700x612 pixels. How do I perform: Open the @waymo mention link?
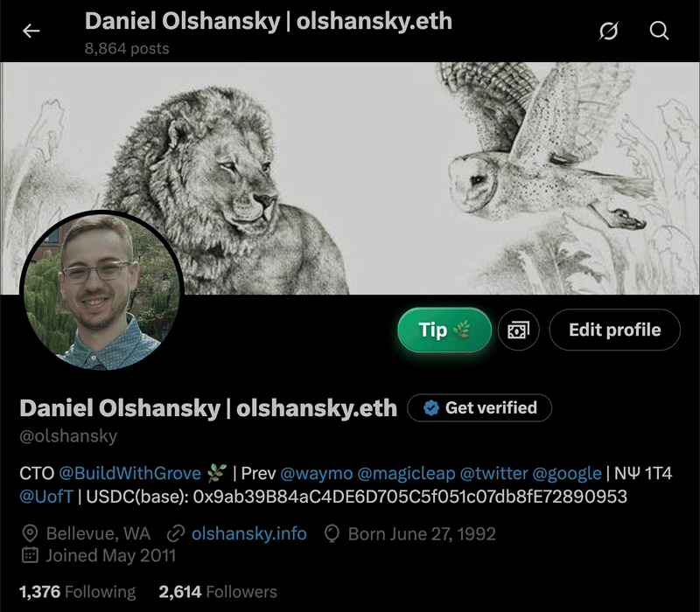[317, 473]
